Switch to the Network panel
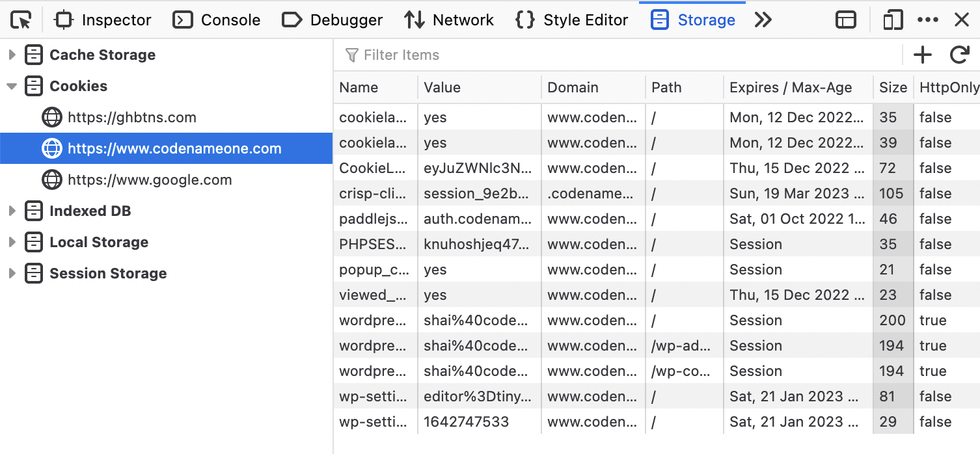The width and height of the screenshot is (980, 454). click(x=449, y=20)
